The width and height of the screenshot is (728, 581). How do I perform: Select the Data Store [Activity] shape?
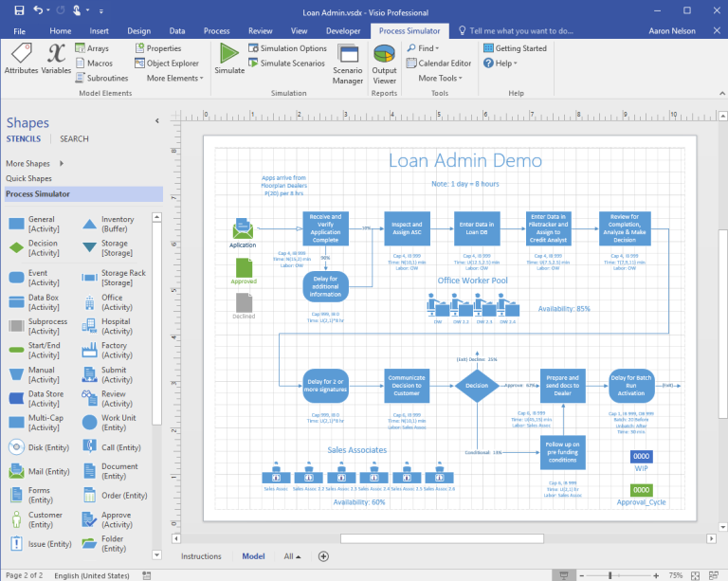pyautogui.click(x=36, y=399)
